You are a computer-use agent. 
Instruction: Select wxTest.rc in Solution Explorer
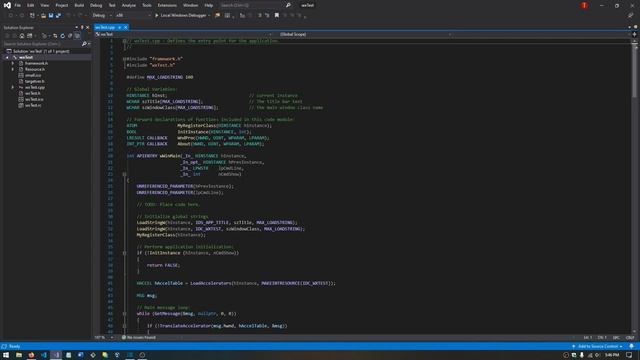pyautogui.click(x=33, y=105)
